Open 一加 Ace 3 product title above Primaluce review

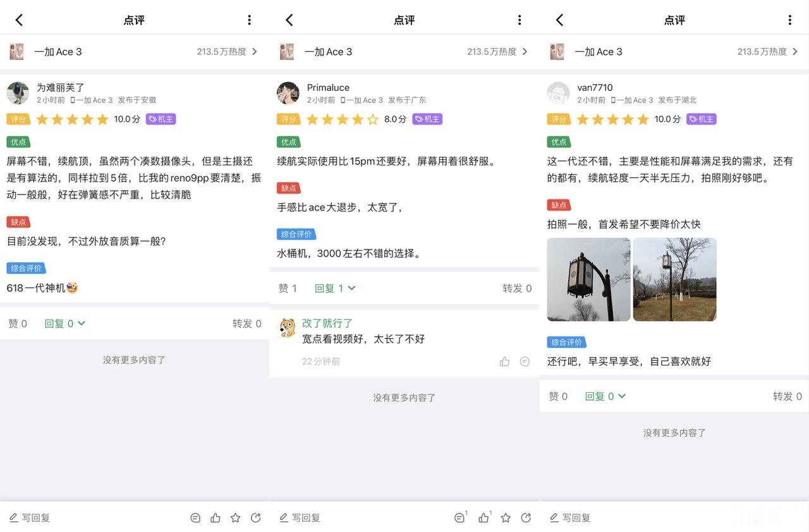[328, 52]
